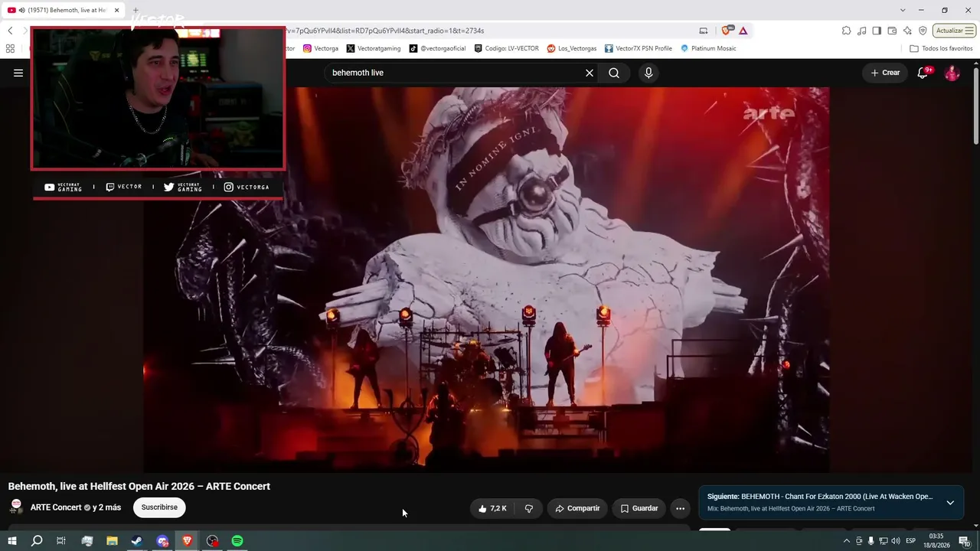Click the Behemoth concert video player

pyautogui.click(x=486, y=279)
